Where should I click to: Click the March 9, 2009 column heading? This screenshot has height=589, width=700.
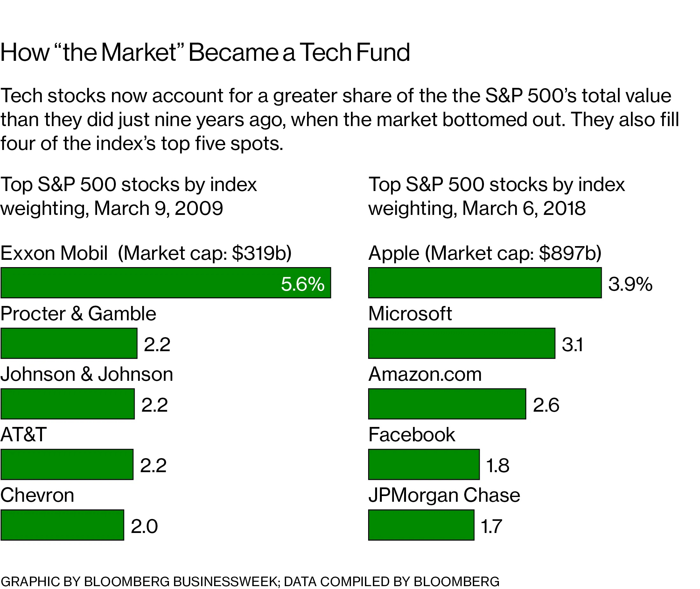[129, 196]
